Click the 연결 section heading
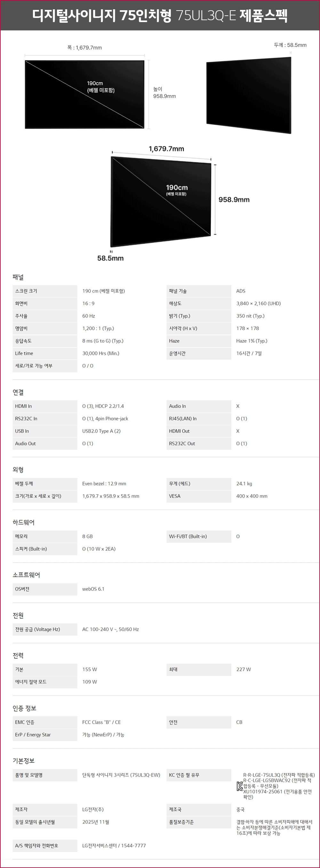320x868 pixels. (x=18, y=392)
